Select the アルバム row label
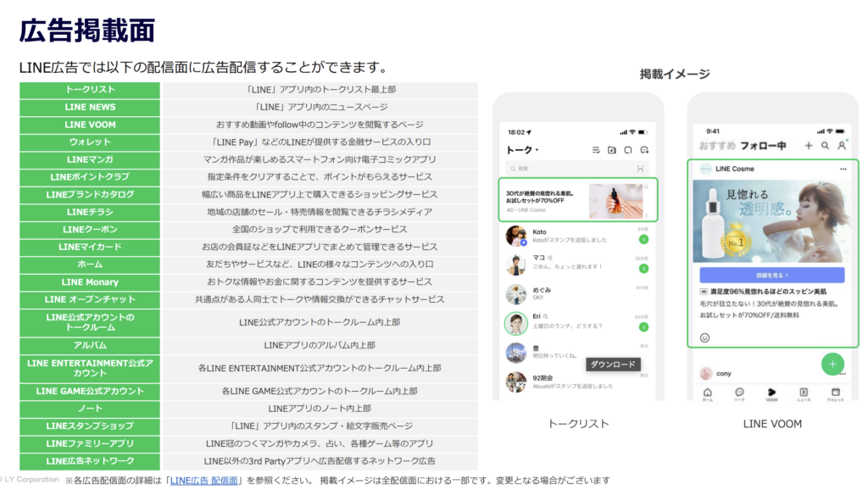Image resolution: width=868 pixels, height=490 pixels. point(90,346)
